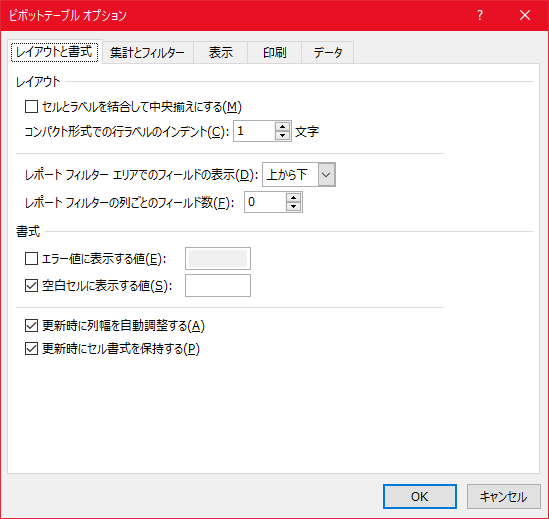Enable セルとラベルを結合して中央揃えにする checkbox
549x519 pixels.
click(32, 106)
